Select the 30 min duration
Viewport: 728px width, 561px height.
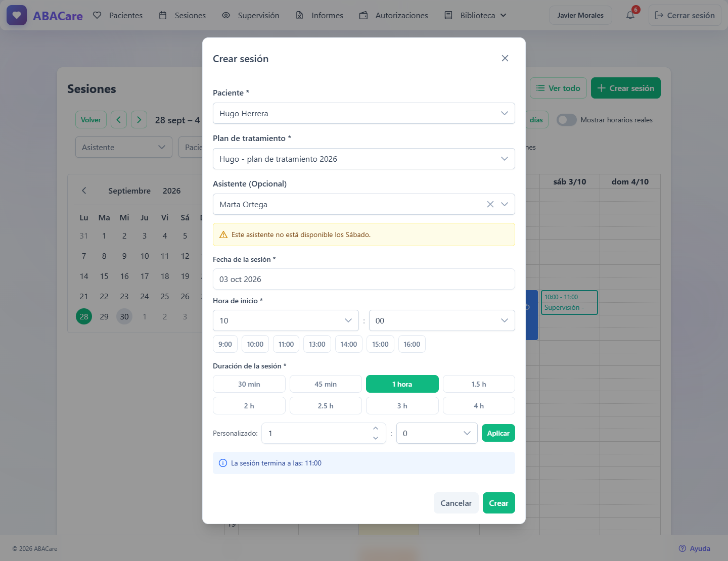coord(249,384)
